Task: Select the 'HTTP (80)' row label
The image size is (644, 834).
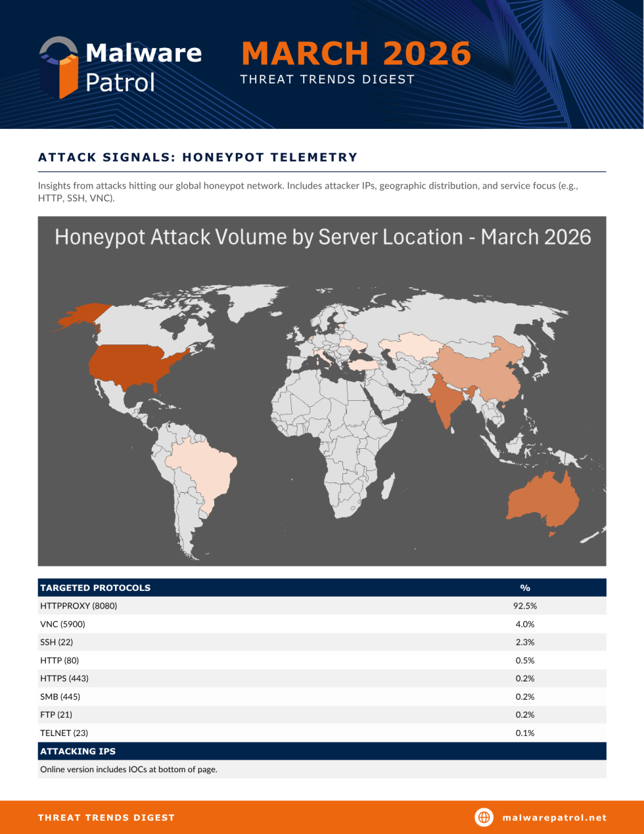Action: point(59,660)
